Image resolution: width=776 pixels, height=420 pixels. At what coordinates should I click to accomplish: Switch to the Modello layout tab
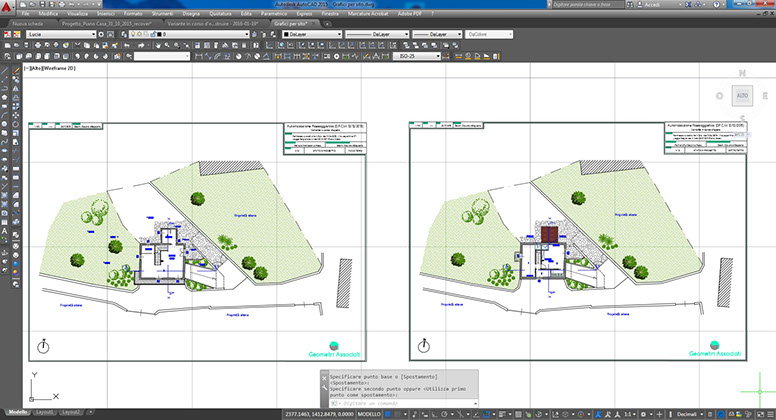[x=16, y=411]
